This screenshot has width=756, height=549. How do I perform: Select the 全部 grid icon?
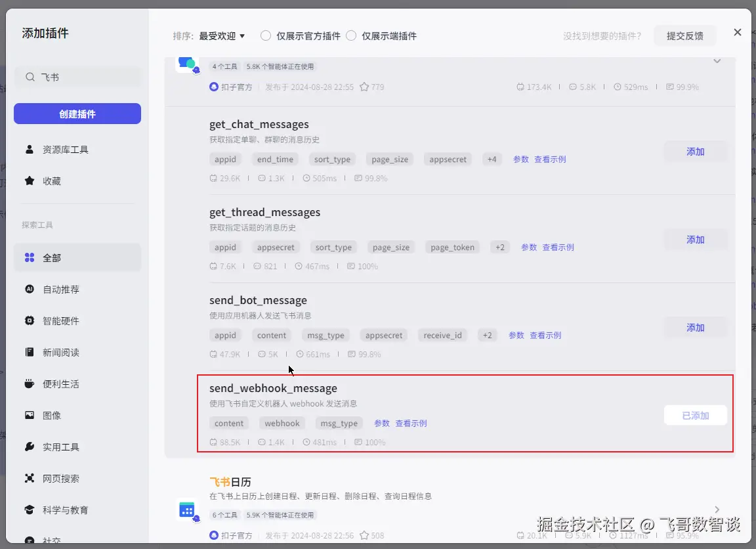(x=30, y=257)
